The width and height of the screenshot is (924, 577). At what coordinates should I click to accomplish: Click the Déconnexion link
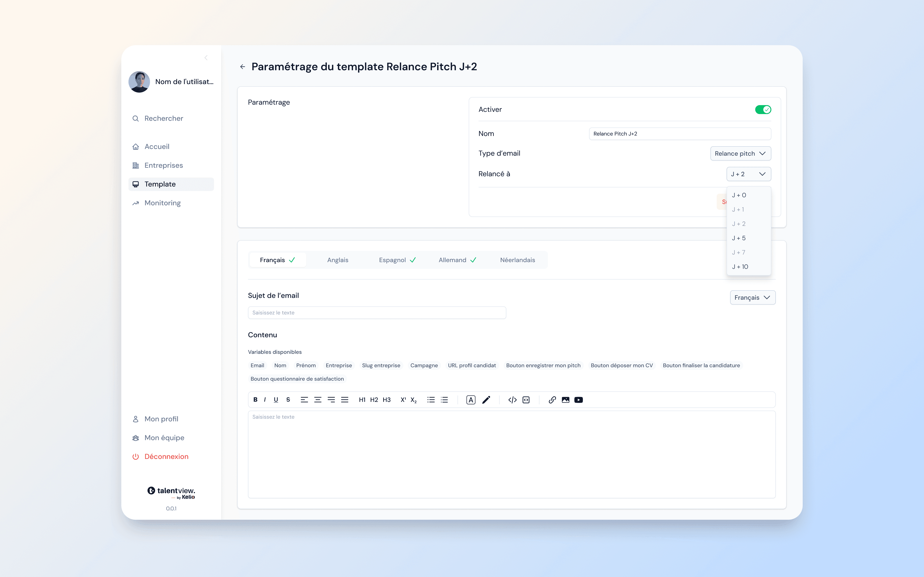tap(166, 456)
